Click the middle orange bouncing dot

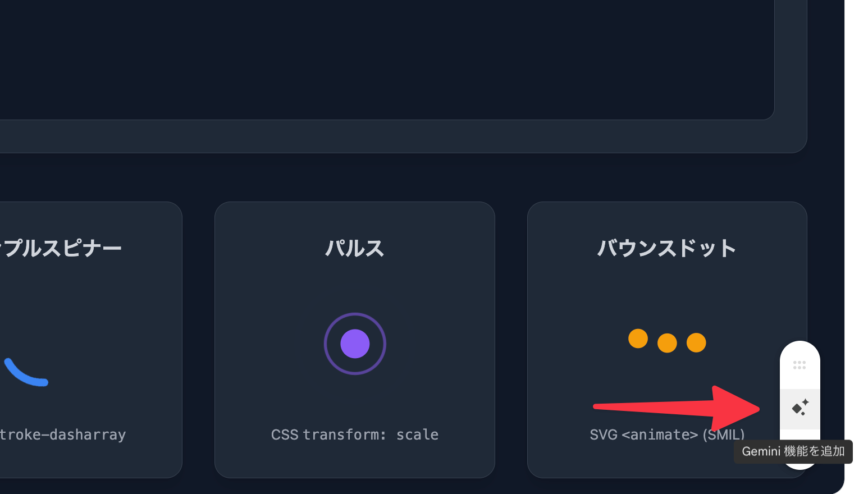tap(667, 343)
